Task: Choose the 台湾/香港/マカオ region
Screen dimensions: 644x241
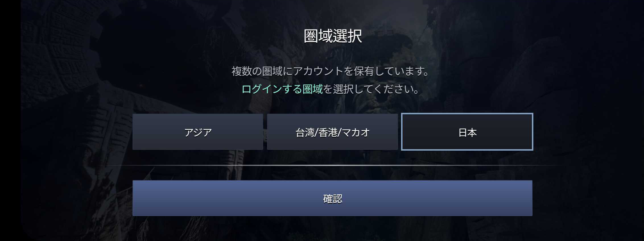Action: pos(332,132)
